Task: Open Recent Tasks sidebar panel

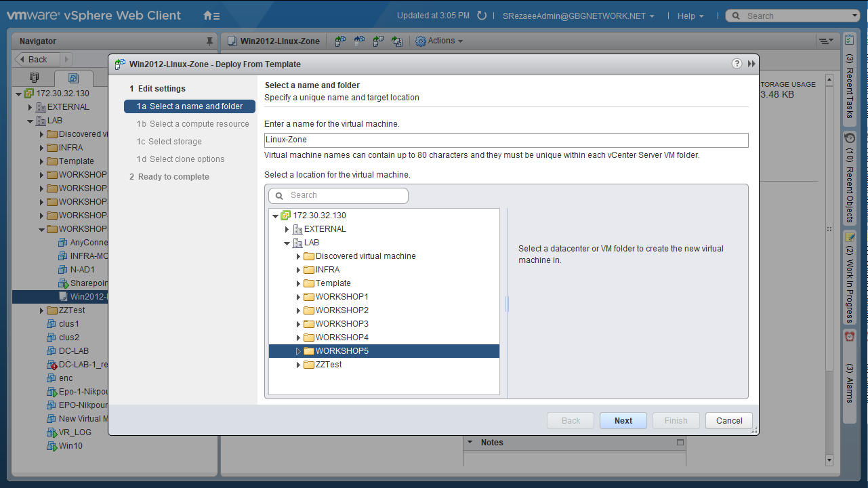Action: 850,78
